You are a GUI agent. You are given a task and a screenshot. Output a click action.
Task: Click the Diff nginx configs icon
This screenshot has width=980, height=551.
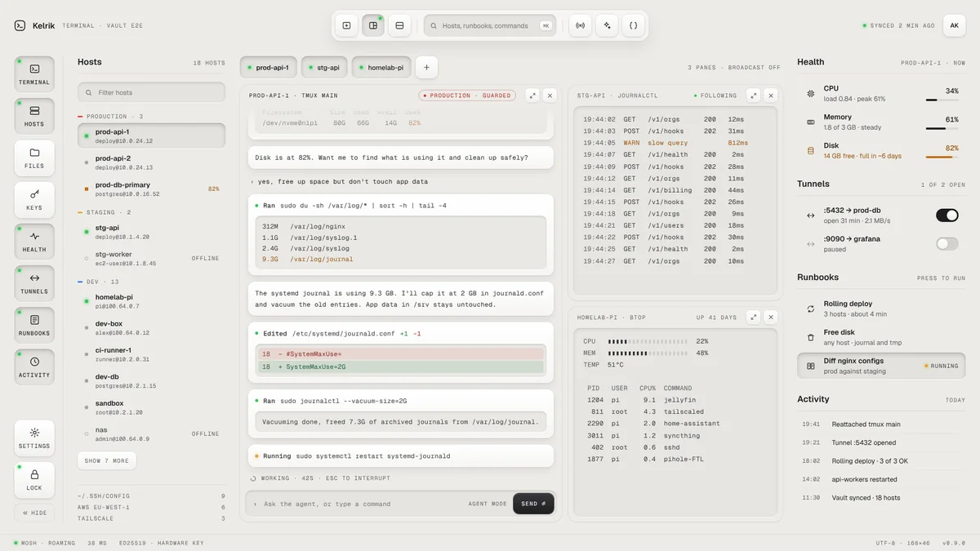pos(810,366)
